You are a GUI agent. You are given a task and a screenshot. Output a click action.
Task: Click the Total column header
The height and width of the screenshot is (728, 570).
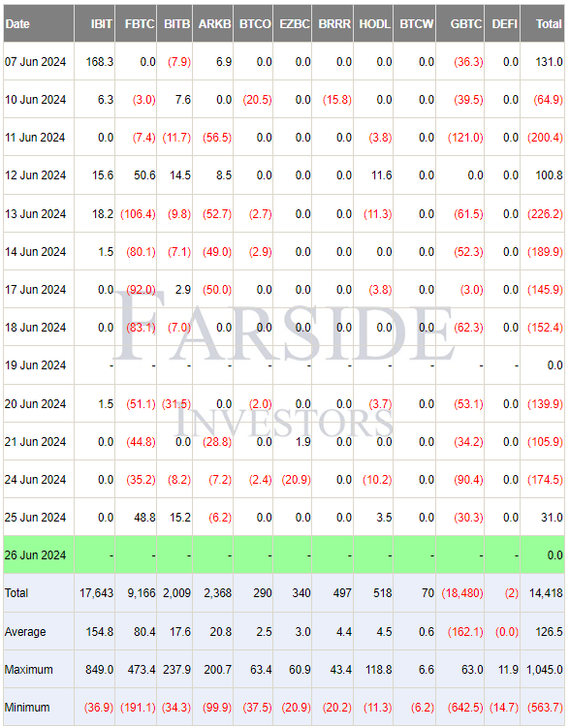tap(543, 23)
